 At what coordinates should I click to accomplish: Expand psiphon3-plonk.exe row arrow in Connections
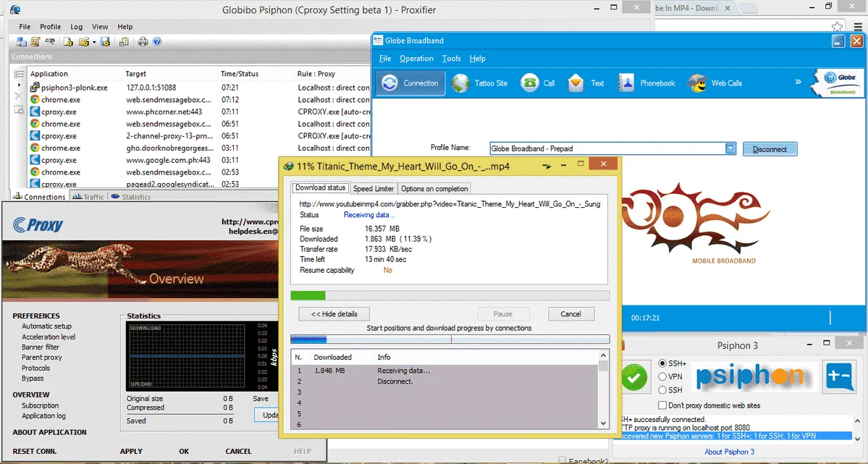20,86
